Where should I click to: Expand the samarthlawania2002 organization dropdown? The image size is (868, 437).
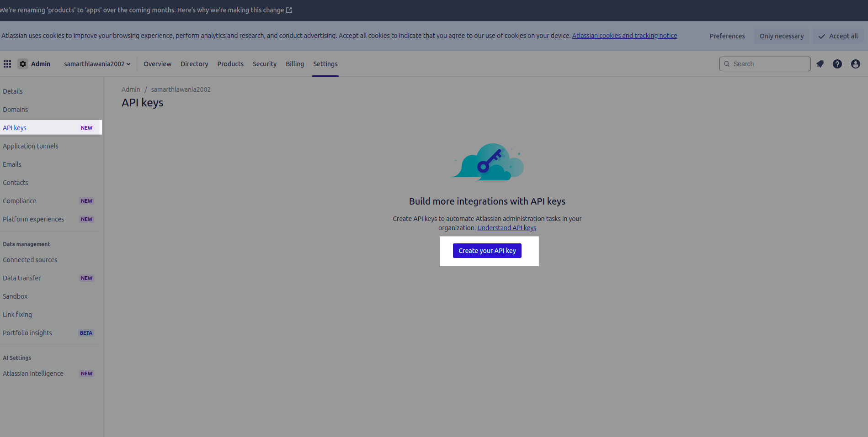97,64
